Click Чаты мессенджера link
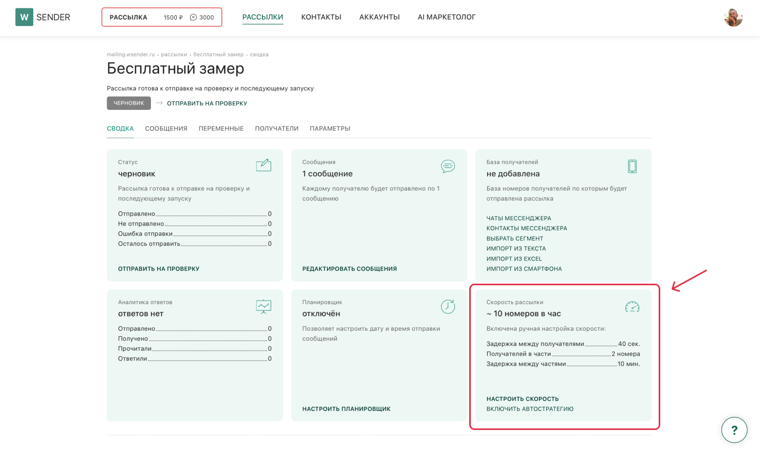 (x=519, y=218)
